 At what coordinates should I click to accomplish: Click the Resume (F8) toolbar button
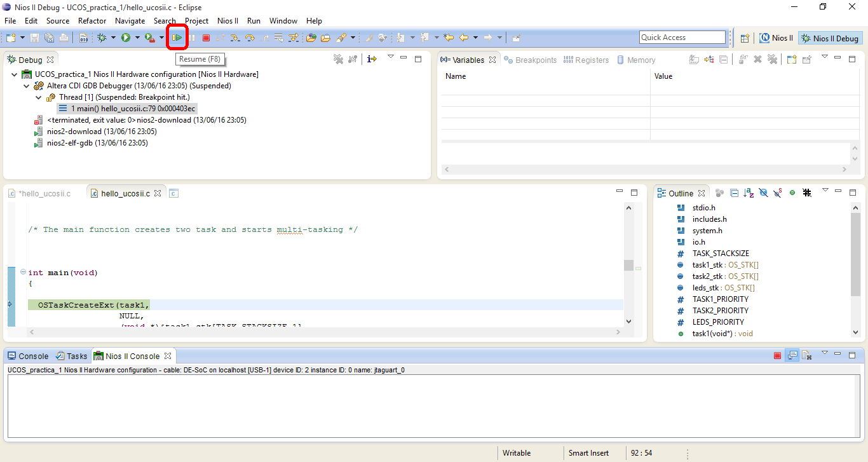[177, 38]
